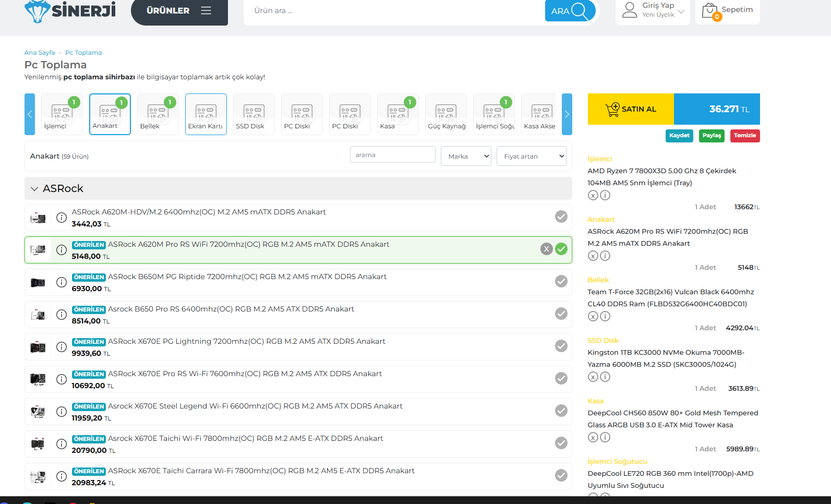Click the Sinerji logo

click(x=70, y=10)
